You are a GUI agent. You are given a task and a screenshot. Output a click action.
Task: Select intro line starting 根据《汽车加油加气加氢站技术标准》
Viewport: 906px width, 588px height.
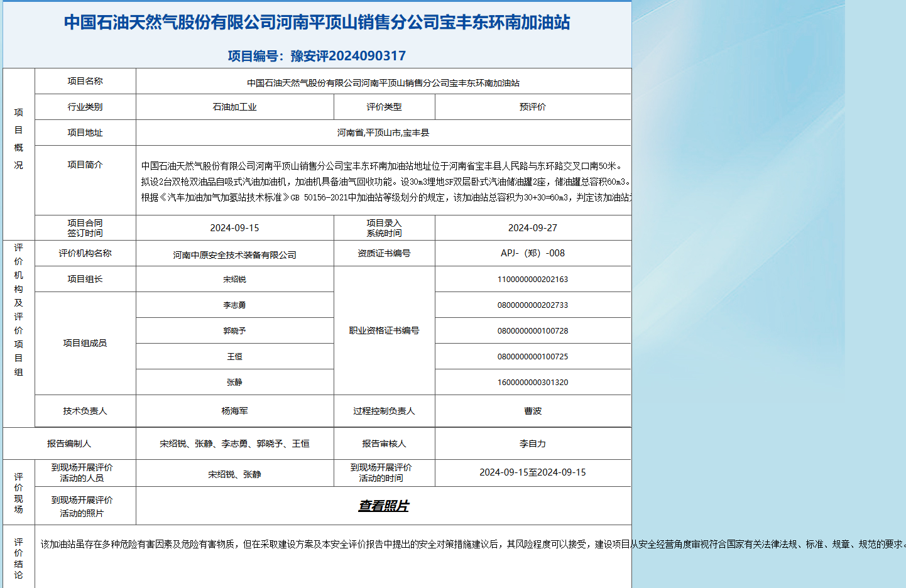coord(386,197)
